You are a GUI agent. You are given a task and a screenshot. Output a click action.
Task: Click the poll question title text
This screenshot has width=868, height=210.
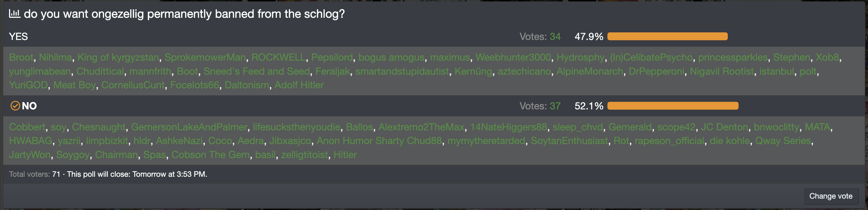click(184, 14)
